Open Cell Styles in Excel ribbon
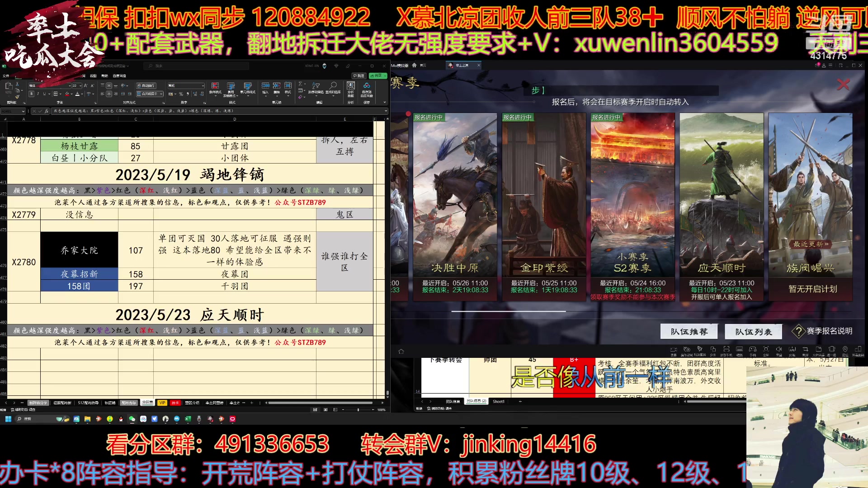Viewport: 868px width, 488px height. (x=248, y=89)
